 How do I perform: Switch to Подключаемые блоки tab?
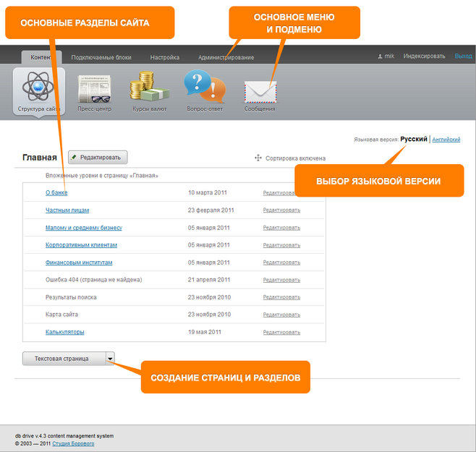(101, 57)
